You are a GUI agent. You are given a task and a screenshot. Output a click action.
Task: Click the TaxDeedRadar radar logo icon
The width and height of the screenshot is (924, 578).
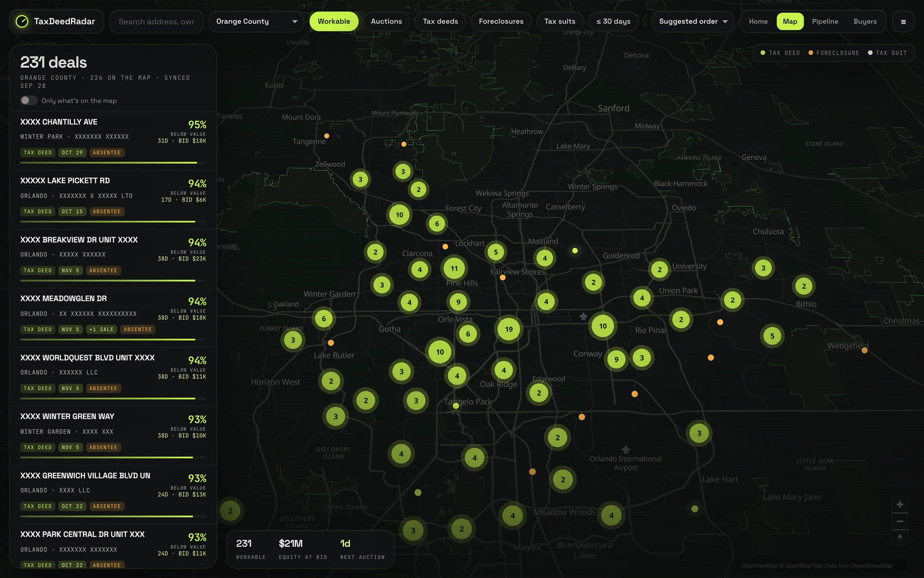coord(22,21)
